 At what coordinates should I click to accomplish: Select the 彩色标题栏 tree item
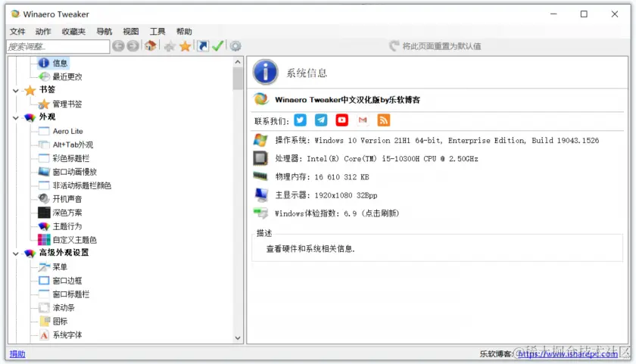coord(71,158)
